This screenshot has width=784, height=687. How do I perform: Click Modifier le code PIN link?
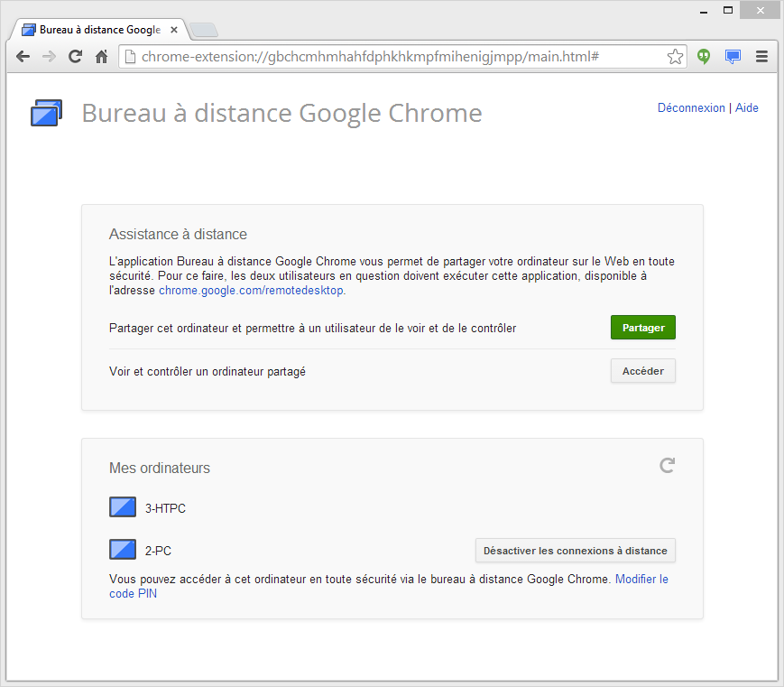(x=641, y=580)
